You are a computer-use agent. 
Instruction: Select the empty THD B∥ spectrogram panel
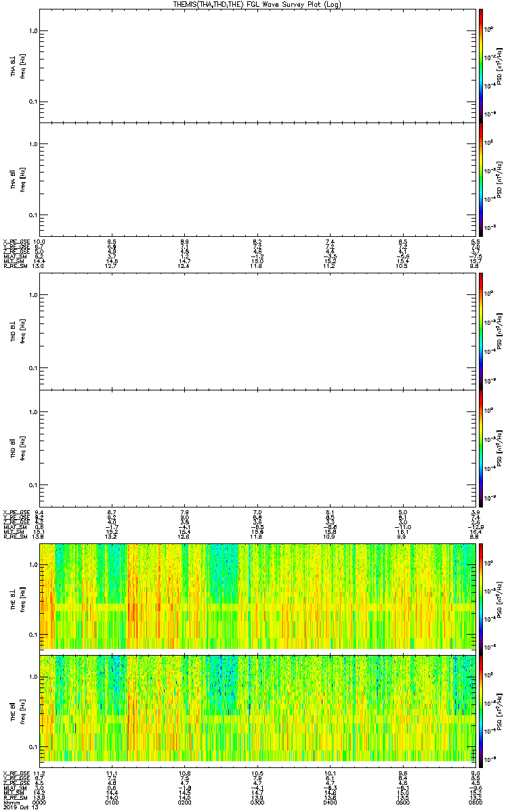(257, 448)
